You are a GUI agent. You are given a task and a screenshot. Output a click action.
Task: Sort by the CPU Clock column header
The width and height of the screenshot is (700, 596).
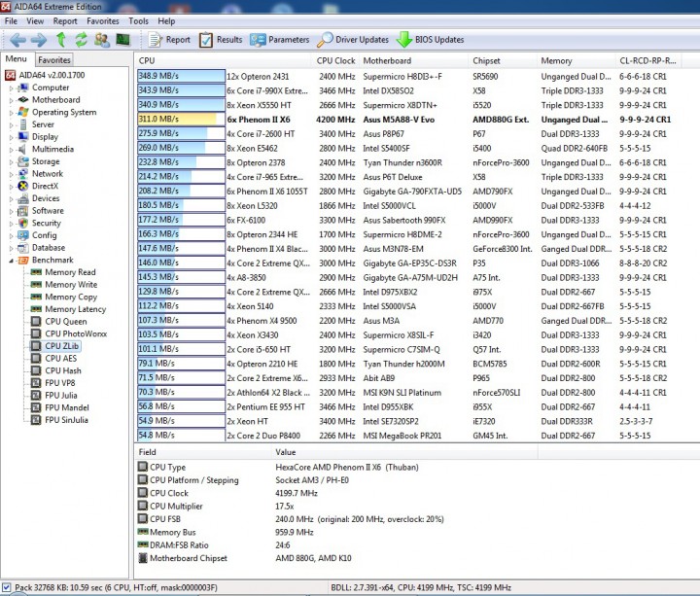(335, 60)
